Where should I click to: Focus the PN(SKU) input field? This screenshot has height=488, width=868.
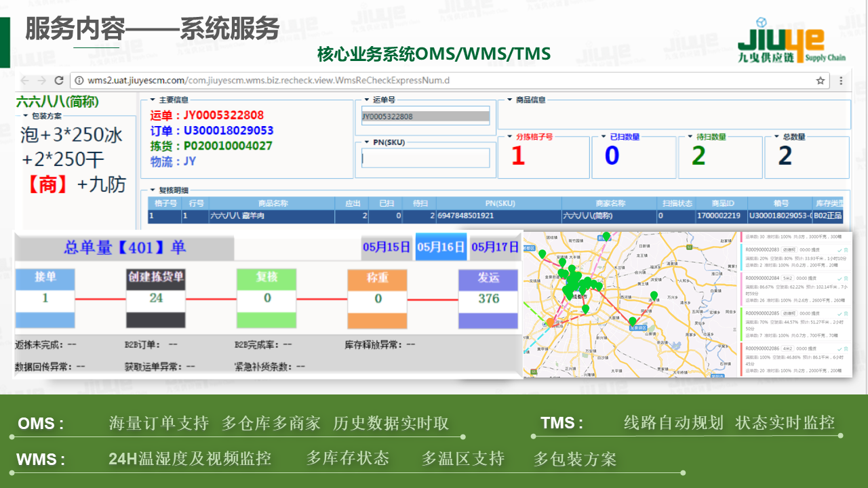click(425, 158)
